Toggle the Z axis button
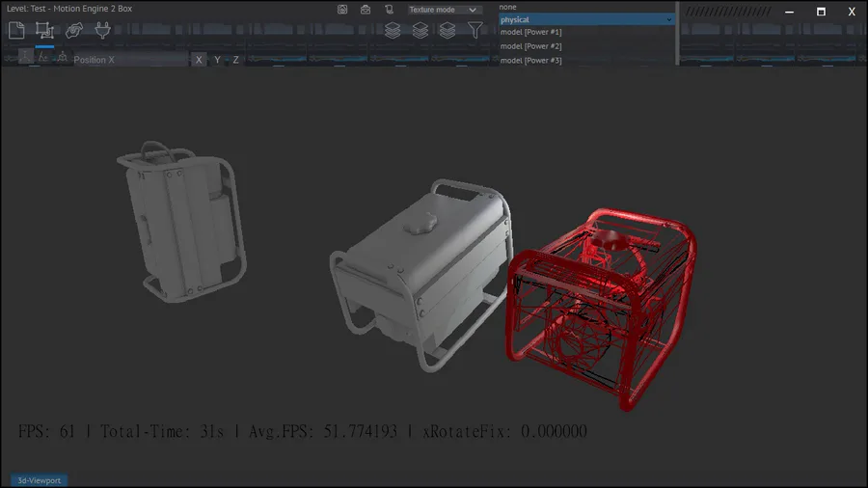Screen dimensions: 868x488 point(236,60)
